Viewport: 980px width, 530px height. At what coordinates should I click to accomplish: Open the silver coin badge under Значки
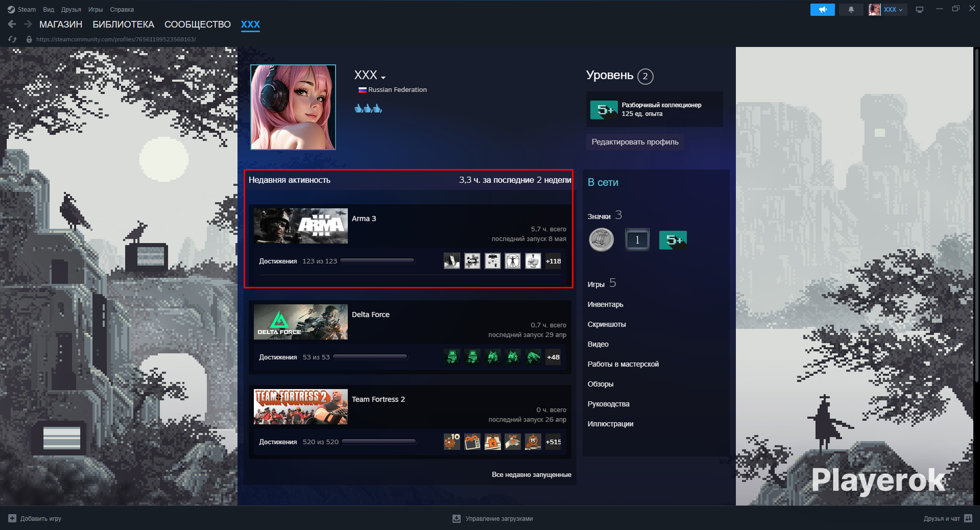coord(601,240)
